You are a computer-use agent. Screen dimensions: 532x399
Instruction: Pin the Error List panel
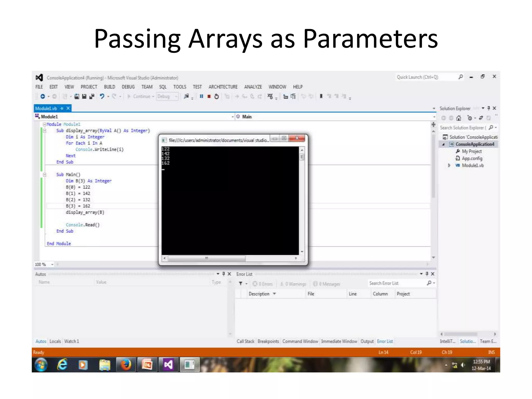tap(427, 274)
